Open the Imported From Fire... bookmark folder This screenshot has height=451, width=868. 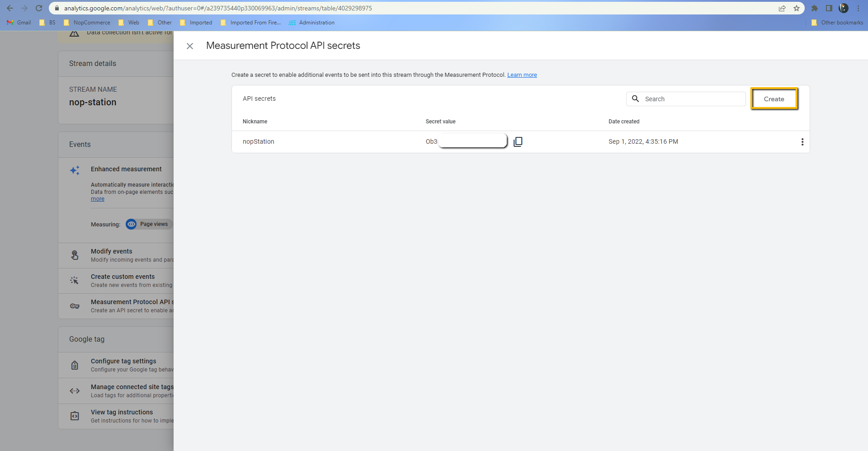(x=250, y=23)
